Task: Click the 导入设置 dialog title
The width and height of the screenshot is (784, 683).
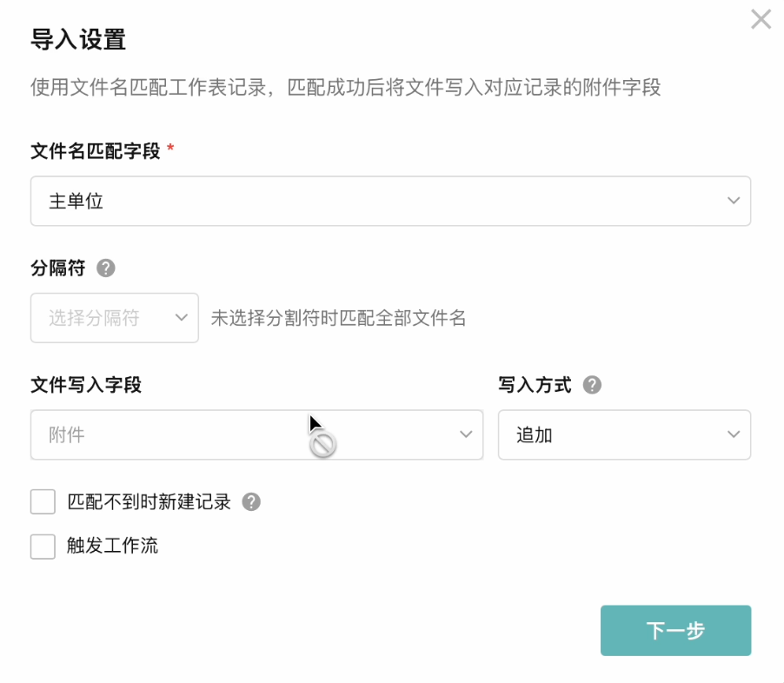Action: click(x=78, y=40)
